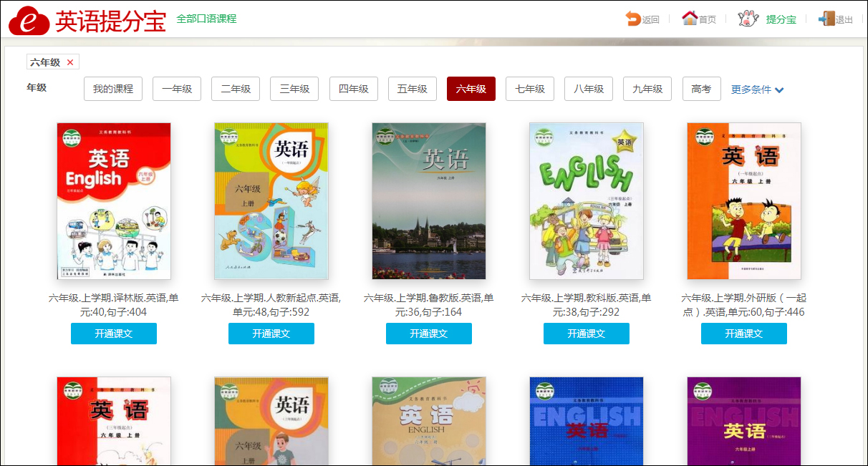
Task: Open the 提分宝 text link
Action: point(781,20)
